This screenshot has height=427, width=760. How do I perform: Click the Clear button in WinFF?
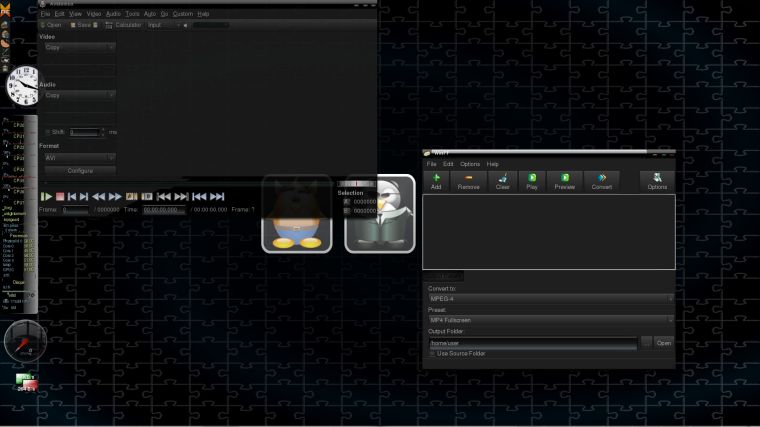[502, 181]
